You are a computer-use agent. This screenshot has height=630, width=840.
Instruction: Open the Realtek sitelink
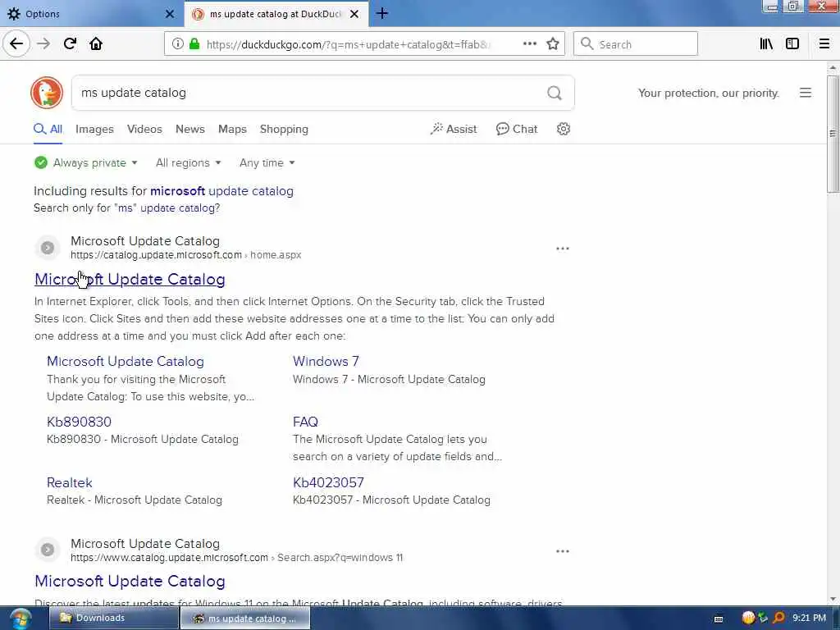69,482
